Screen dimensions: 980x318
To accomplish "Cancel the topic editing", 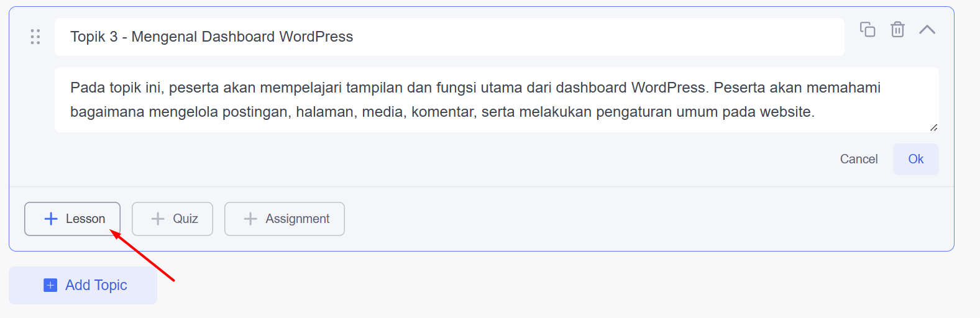I will click(x=859, y=159).
